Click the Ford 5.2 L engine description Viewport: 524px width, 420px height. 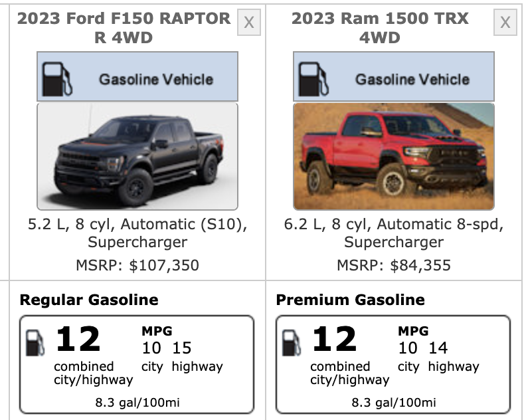(x=137, y=233)
